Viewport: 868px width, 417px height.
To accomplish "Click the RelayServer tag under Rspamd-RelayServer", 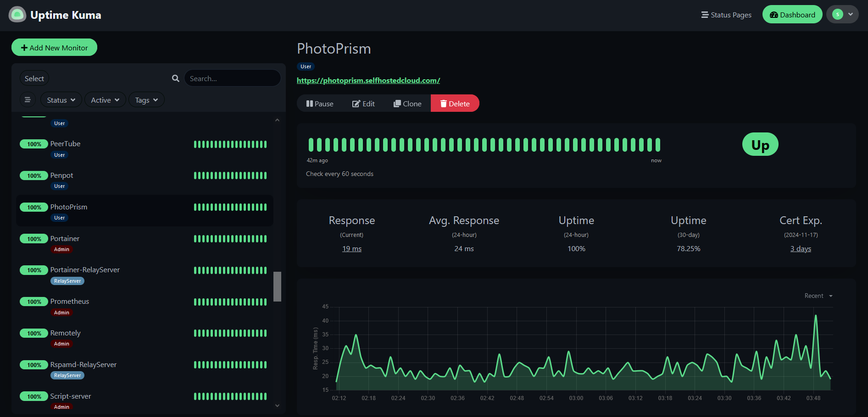I will [67, 375].
